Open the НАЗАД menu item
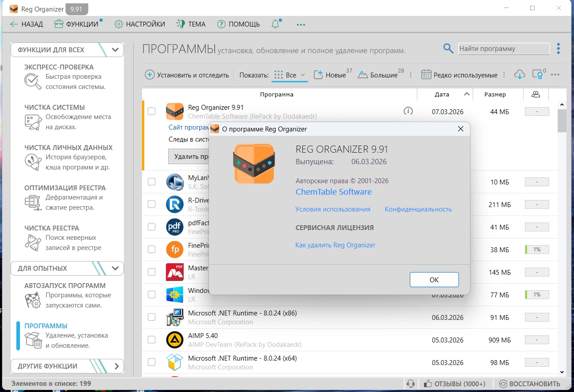Viewport: 574px width, 392px height. point(27,24)
